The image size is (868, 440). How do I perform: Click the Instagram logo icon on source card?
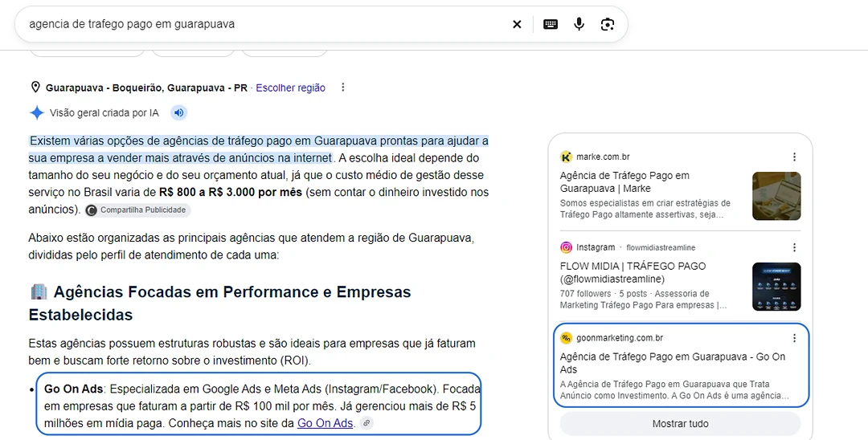click(x=566, y=247)
